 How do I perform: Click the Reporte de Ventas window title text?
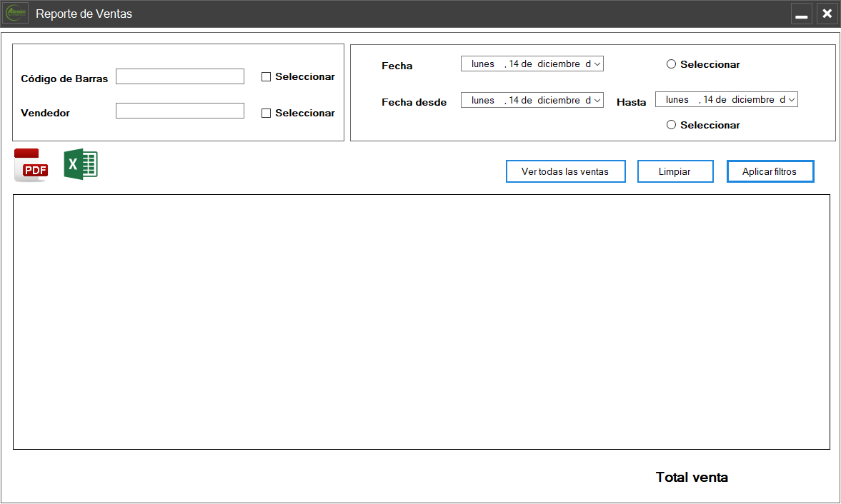pos(84,14)
